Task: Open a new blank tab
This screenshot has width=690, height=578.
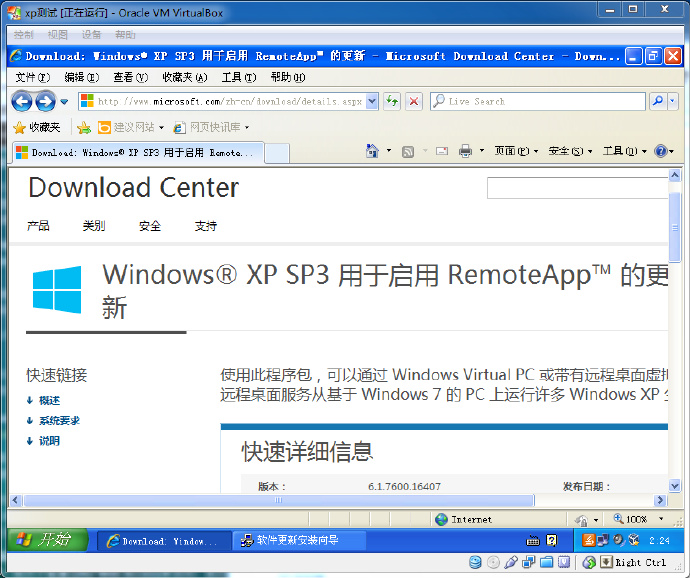Action: click(277, 154)
